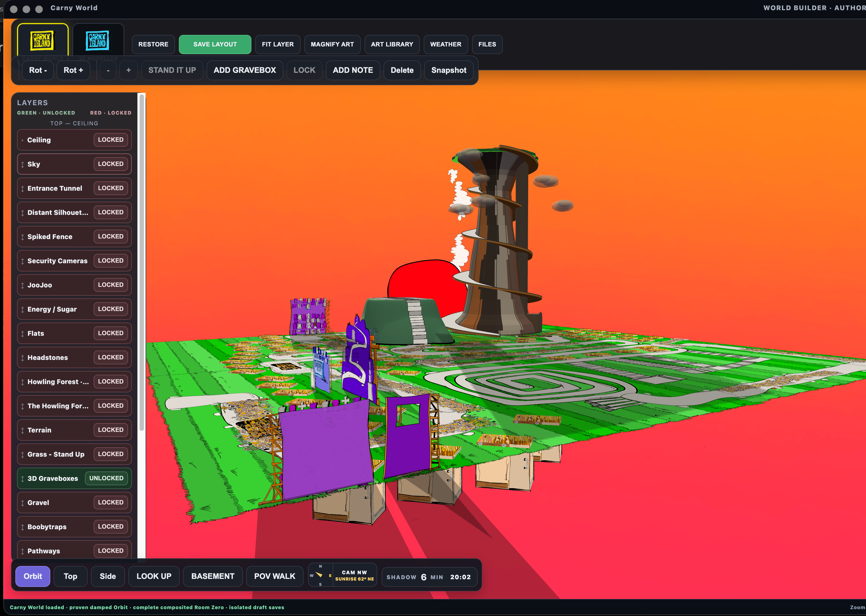Click reorder arrows on Terrain layer
Screen dimensions: 866x616
click(x=22, y=430)
